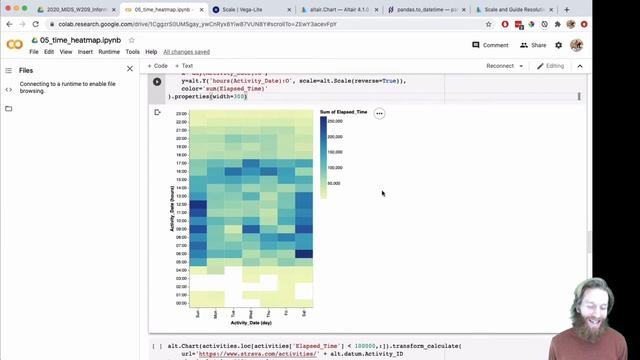
Task: Open the Editing mode selector
Action: (x=550, y=66)
